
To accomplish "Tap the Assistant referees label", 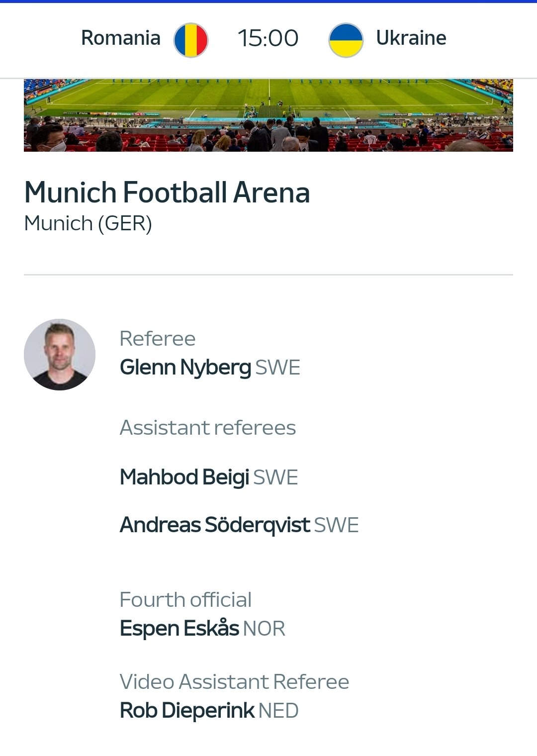I will 208,428.
